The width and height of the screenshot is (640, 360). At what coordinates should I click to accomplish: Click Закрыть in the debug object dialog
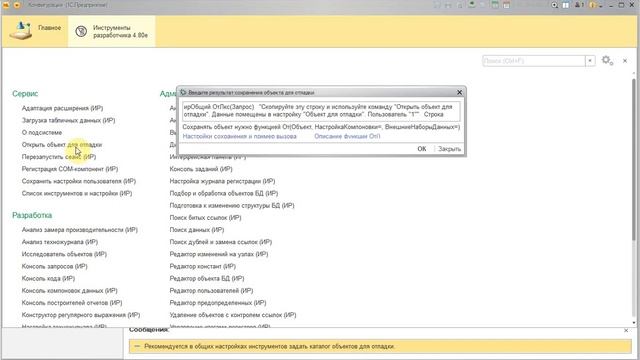[x=449, y=149]
